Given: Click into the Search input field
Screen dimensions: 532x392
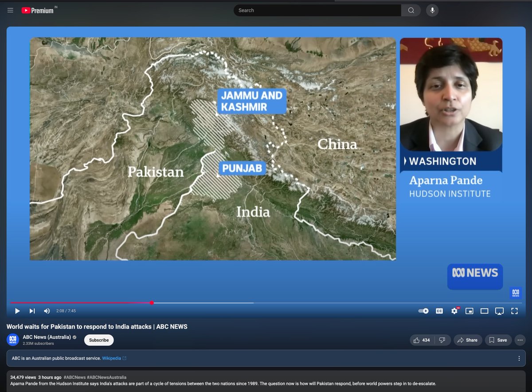Looking at the screenshot, I should click(317, 10).
